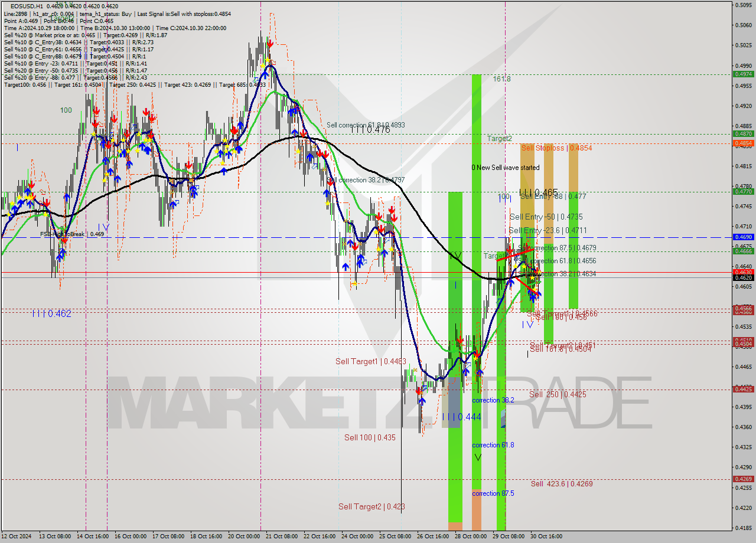
Task: Click the 'Sell Target1 | 0.4463' label
Action: [x=370, y=361]
